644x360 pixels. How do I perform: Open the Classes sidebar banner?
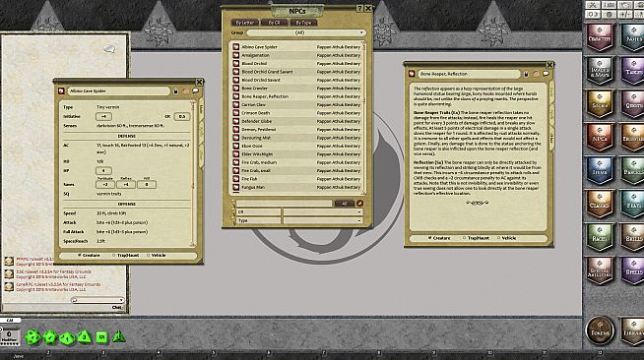coord(600,204)
